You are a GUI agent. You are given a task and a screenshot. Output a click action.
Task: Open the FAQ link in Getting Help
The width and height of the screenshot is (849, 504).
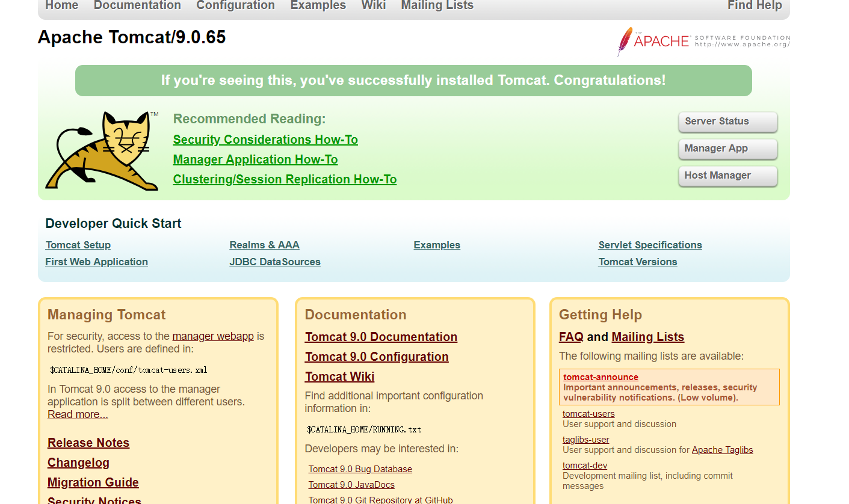click(571, 337)
